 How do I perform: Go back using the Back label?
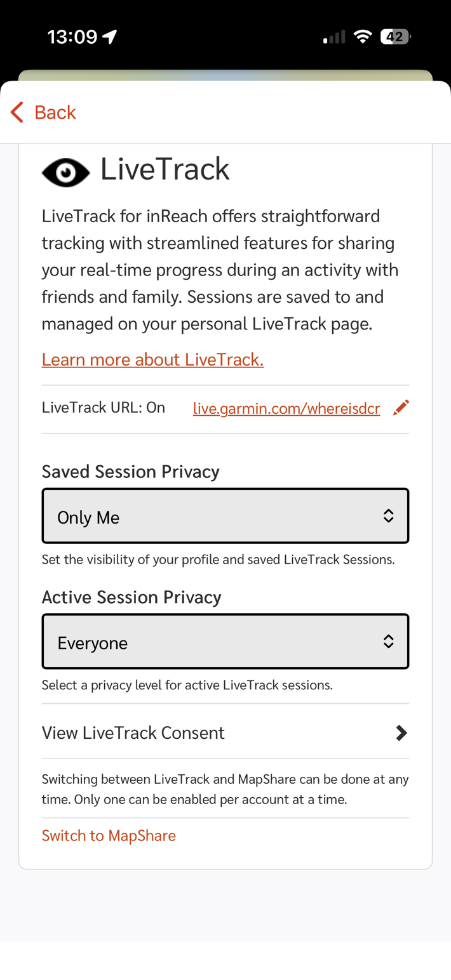click(x=55, y=112)
